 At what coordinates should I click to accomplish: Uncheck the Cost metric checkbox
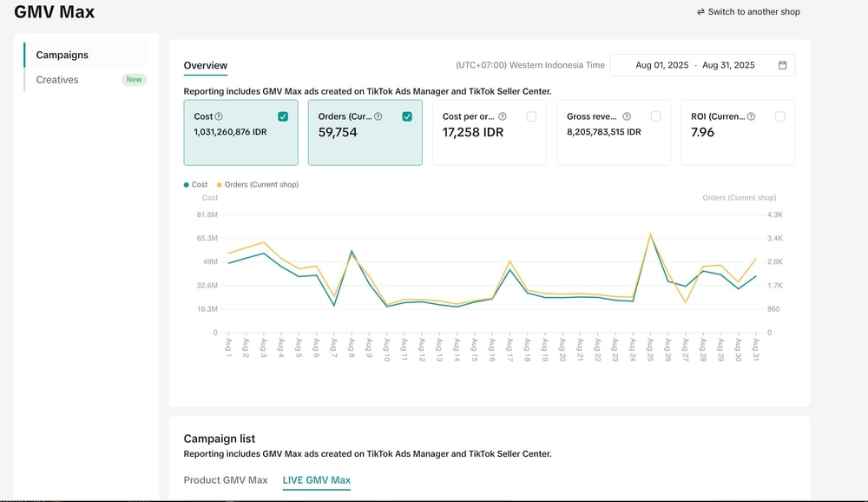point(283,116)
